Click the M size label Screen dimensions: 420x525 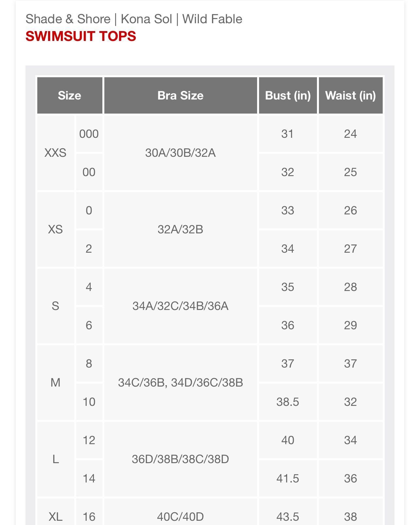56,383
